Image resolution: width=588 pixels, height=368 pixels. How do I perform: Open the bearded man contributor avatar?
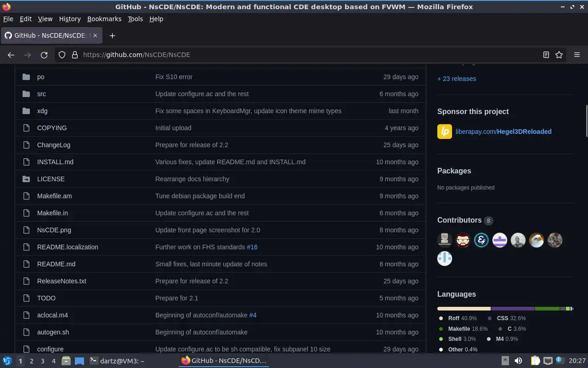tap(463, 240)
